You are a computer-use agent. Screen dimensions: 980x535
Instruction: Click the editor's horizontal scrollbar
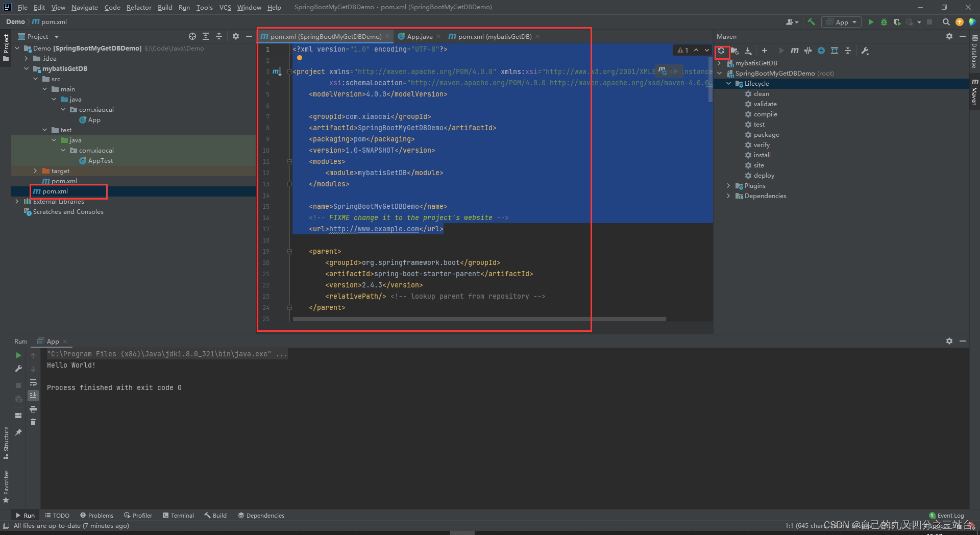coord(479,319)
